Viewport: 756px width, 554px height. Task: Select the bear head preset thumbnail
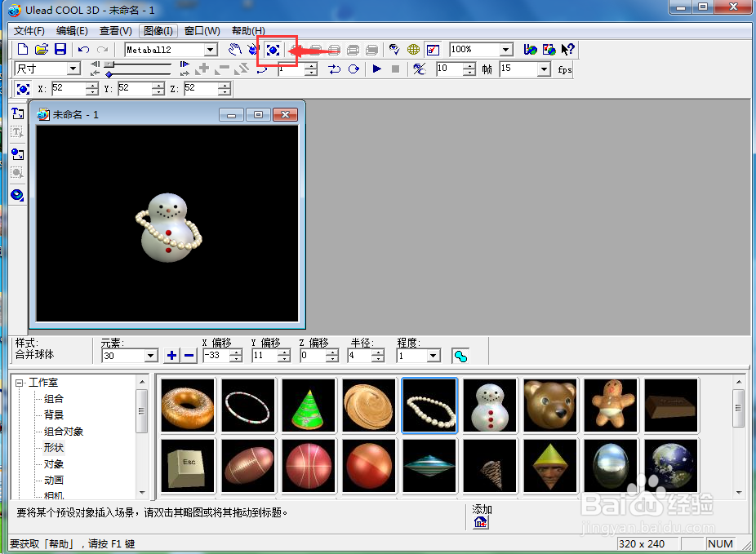550,406
